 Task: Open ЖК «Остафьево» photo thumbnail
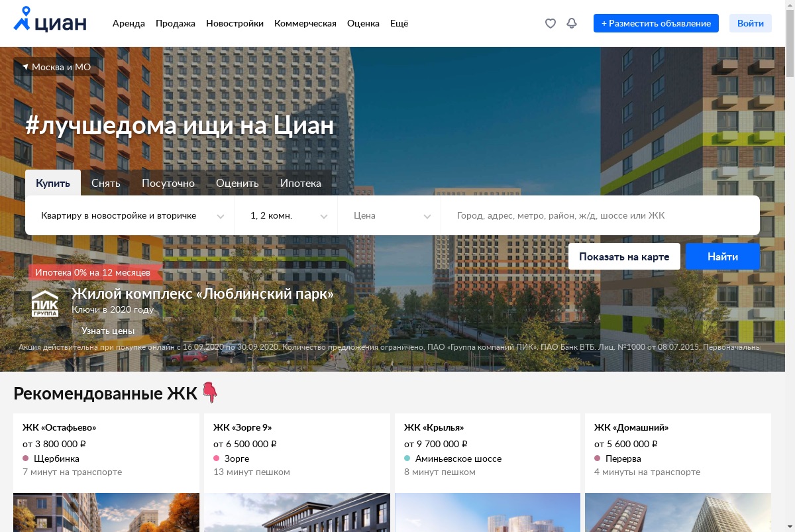[x=106, y=512]
